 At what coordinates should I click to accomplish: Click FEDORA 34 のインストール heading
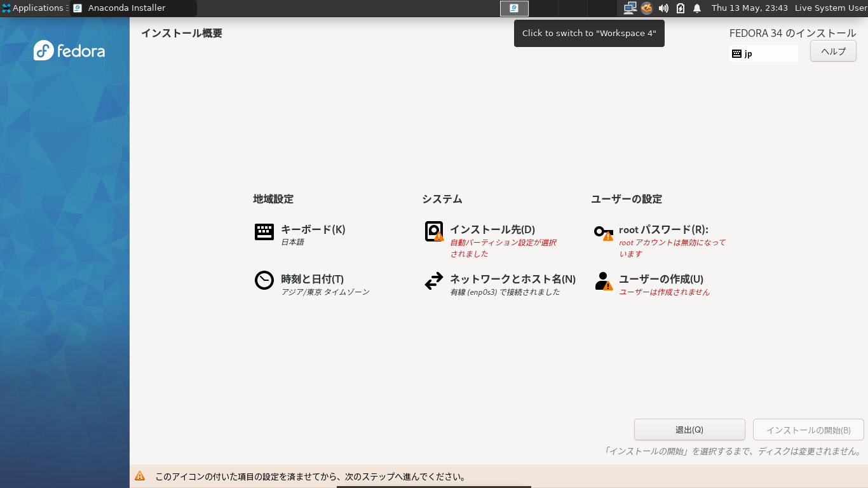pos(793,33)
